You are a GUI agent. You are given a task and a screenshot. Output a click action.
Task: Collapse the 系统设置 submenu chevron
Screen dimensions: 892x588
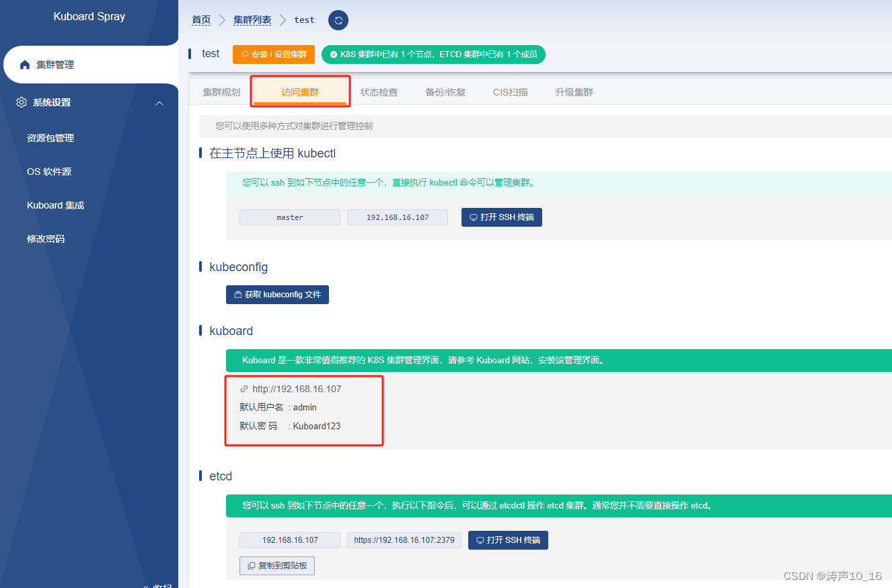pos(159,103)
